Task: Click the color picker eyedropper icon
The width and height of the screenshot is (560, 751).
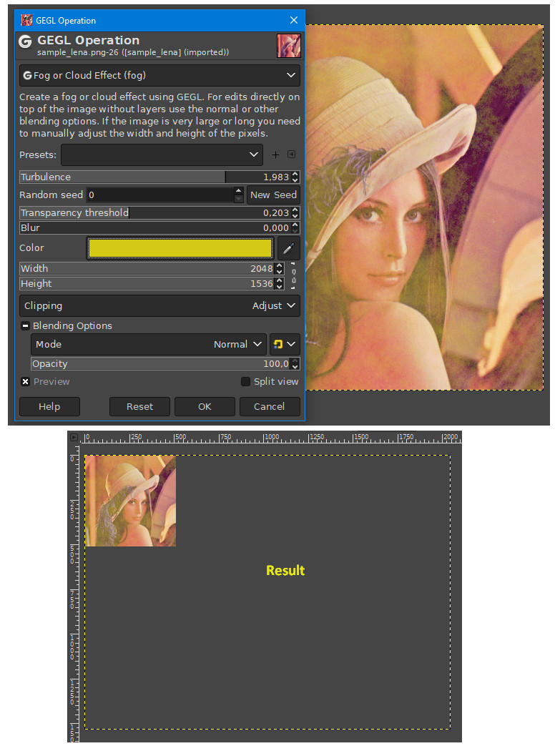Action: (289, 248)
